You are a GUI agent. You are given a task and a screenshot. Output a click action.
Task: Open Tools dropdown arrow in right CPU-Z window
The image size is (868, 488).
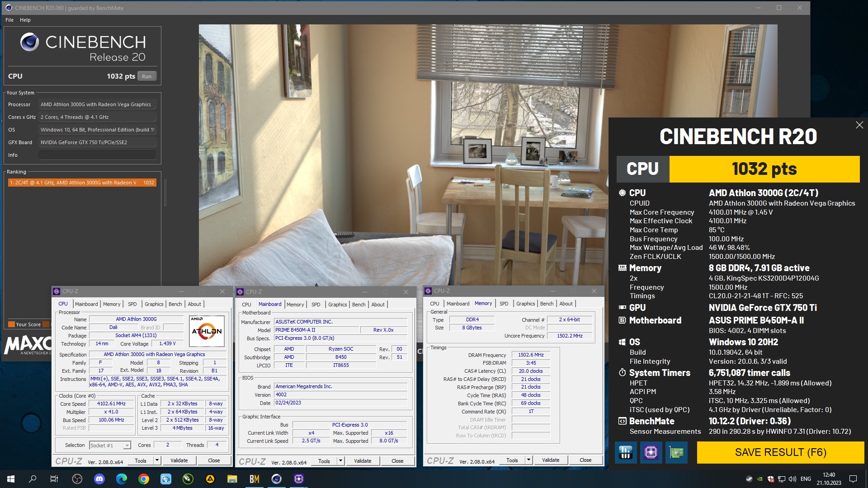(x=529, y=460)
